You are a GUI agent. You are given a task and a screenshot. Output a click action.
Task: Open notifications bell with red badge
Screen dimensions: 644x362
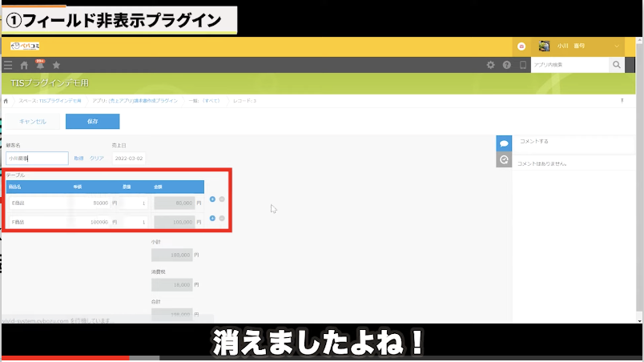point(40,64)
